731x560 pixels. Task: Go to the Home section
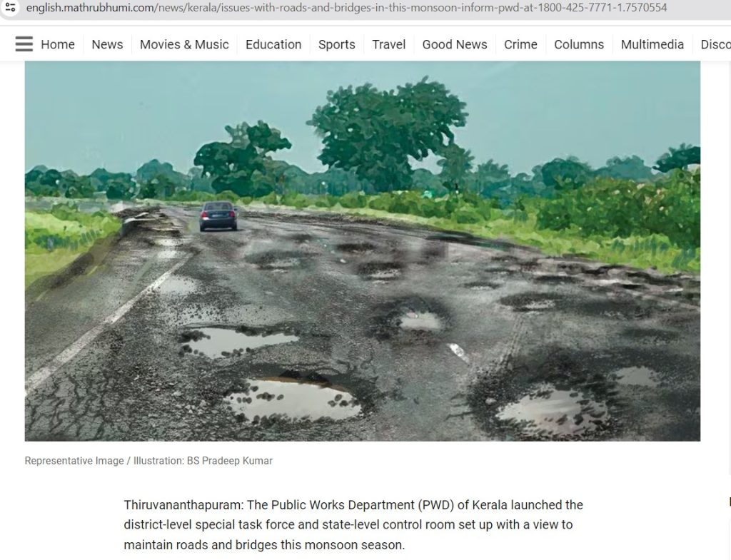(x=58, y=44)
